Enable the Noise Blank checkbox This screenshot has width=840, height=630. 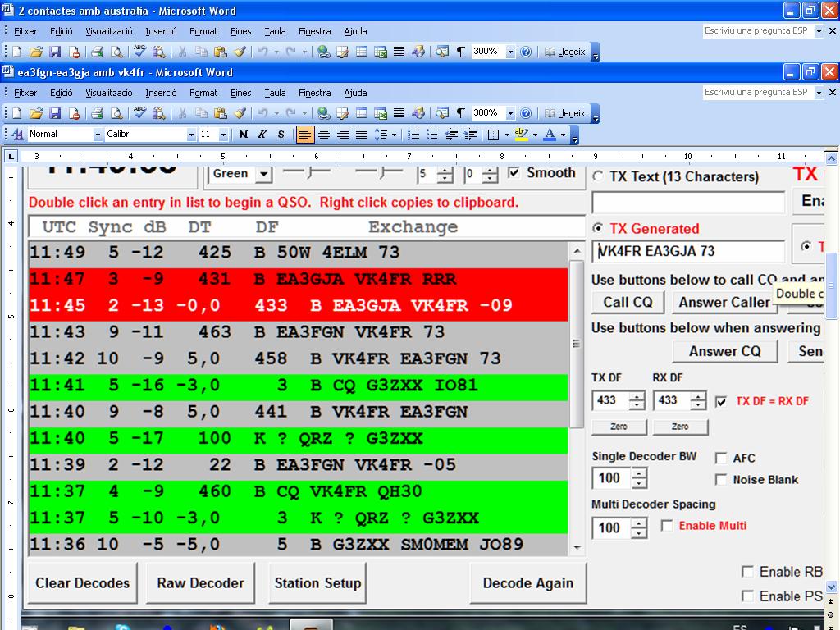point(721,479)
